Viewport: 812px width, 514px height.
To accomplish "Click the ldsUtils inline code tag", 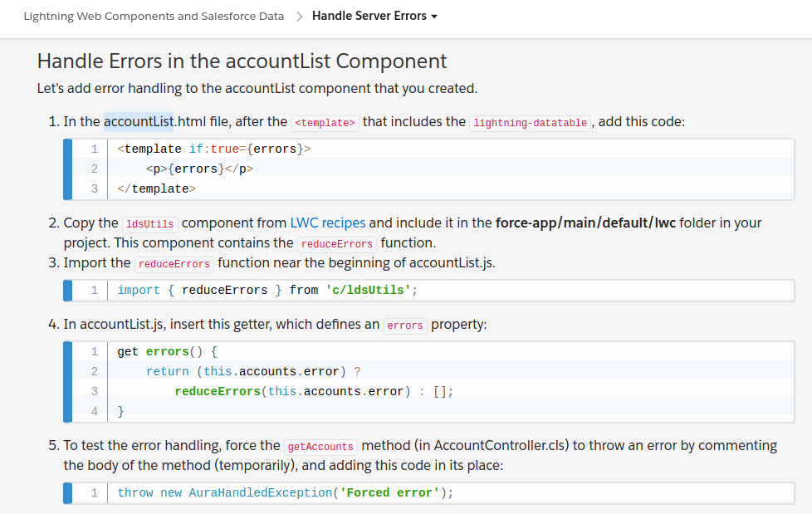I will coord(149,223).
